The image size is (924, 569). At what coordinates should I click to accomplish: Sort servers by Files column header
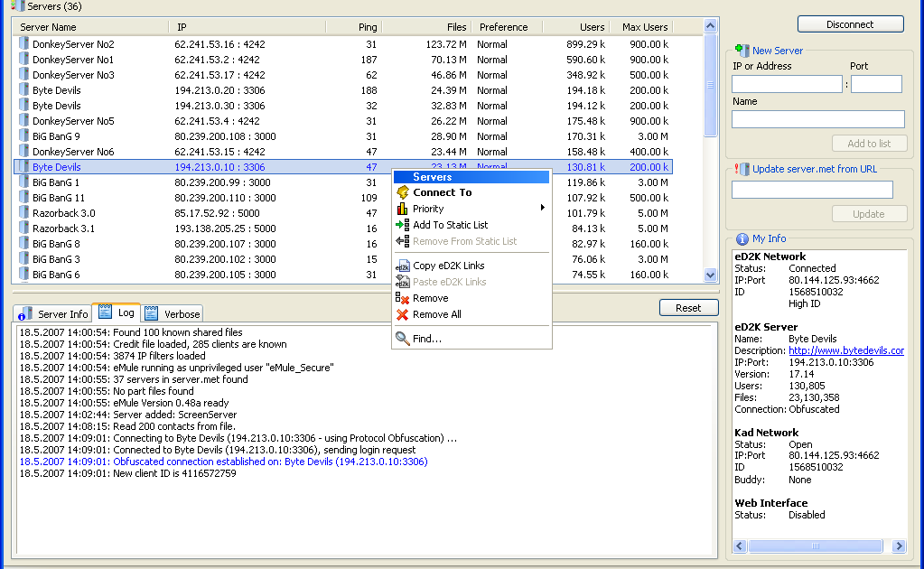pyautogui.click(x=426, y=27)
